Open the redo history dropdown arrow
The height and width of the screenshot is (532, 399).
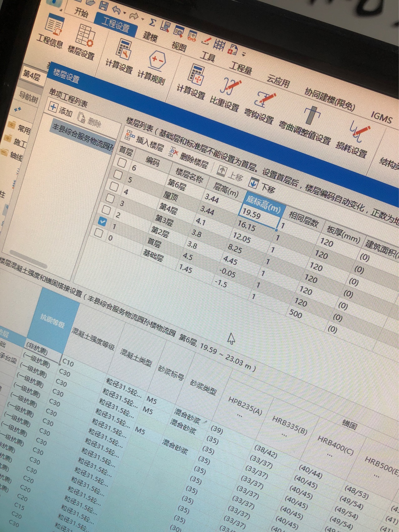(143, 19)
